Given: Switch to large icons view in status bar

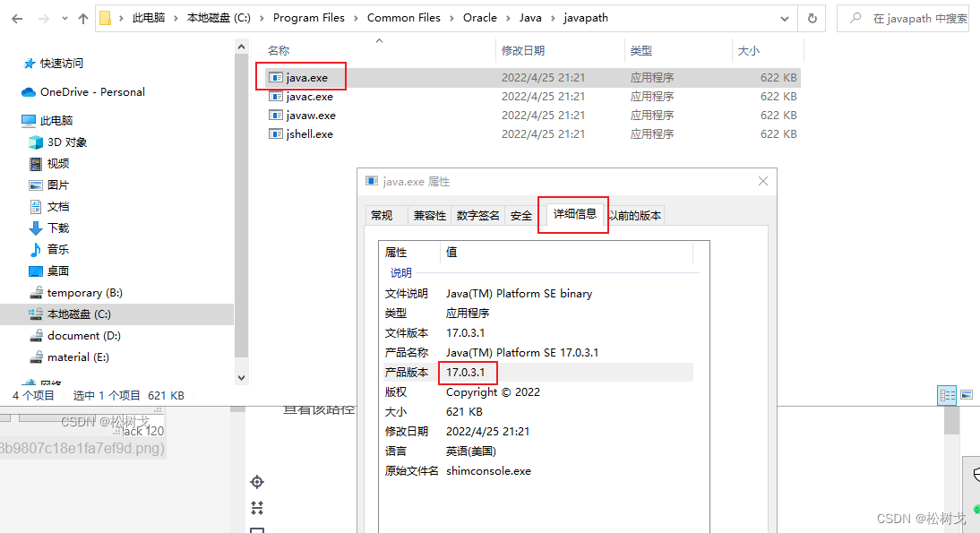Looking at the screenshot, I should tap(967, 395).
